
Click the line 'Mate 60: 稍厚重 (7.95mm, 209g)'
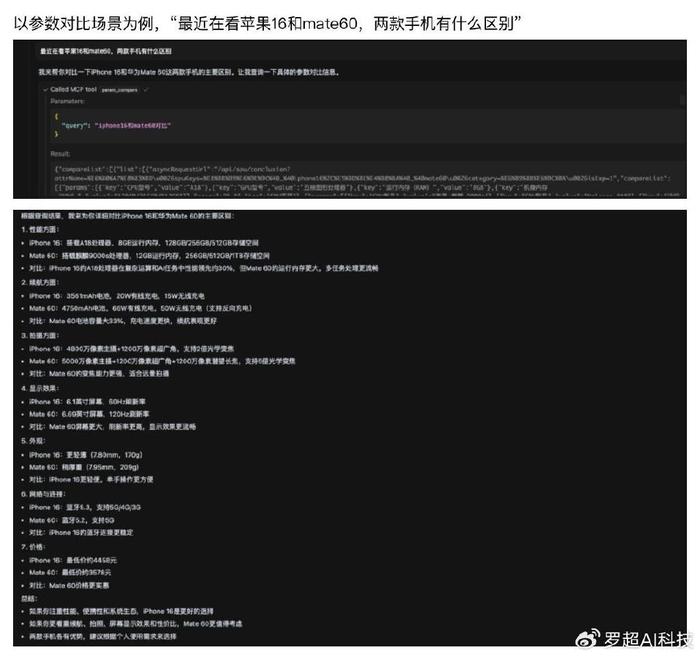coord(84,468)
